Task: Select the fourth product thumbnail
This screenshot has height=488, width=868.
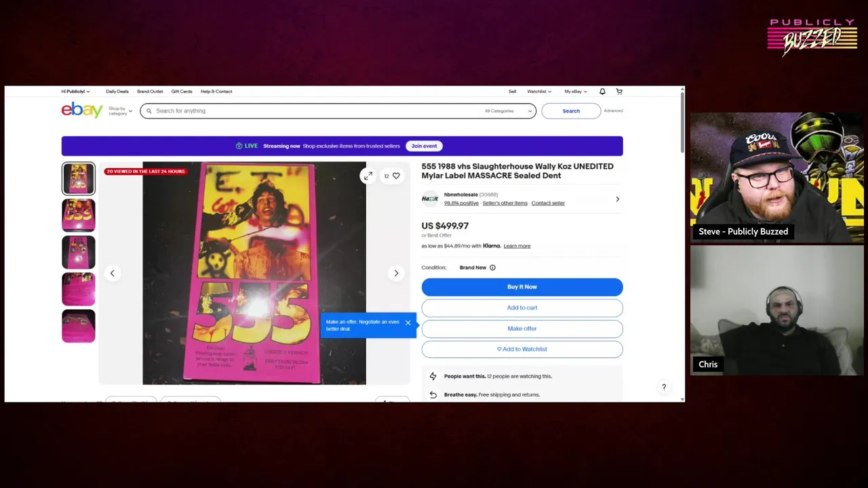Action: [x=79, y=289]
